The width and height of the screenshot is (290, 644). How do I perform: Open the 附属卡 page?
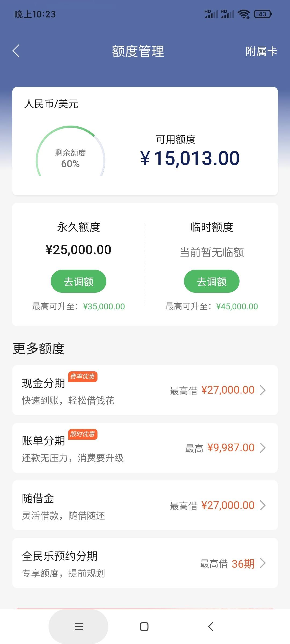[261, 51]
